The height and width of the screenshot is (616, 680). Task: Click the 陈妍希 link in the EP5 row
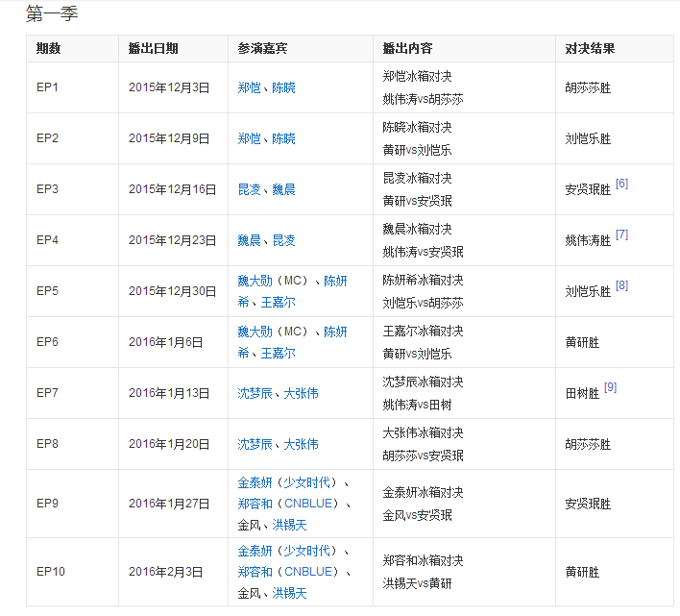[335, 281]
